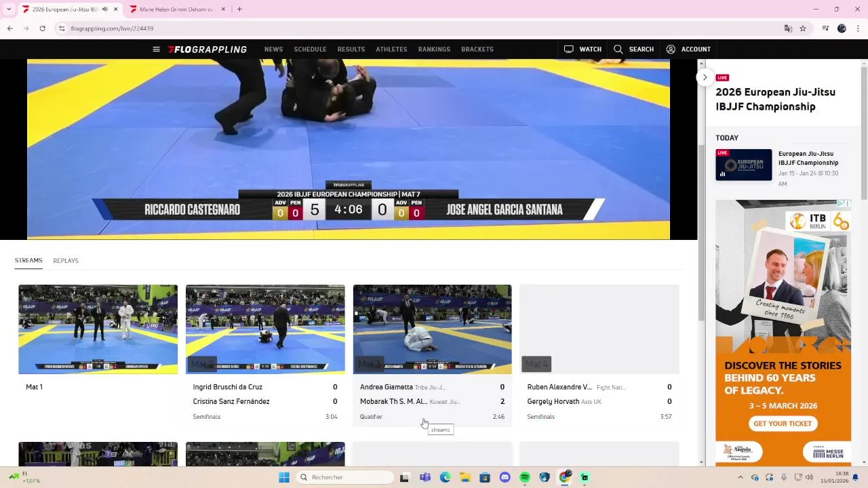
Task: Open the FloGrappling hamburger menu
Action: click(x=156, y=49)
